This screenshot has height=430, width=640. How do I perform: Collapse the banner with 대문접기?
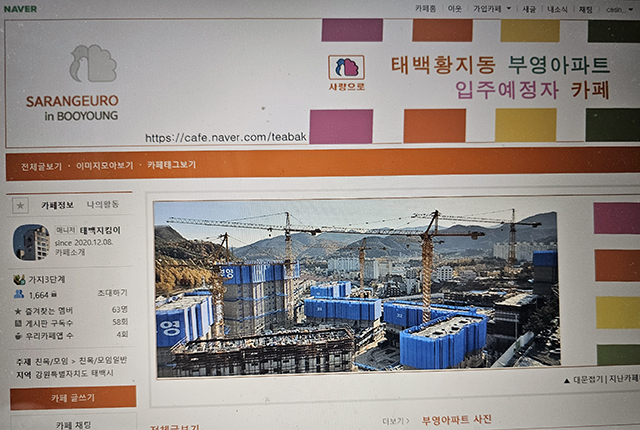coord(583,380)
